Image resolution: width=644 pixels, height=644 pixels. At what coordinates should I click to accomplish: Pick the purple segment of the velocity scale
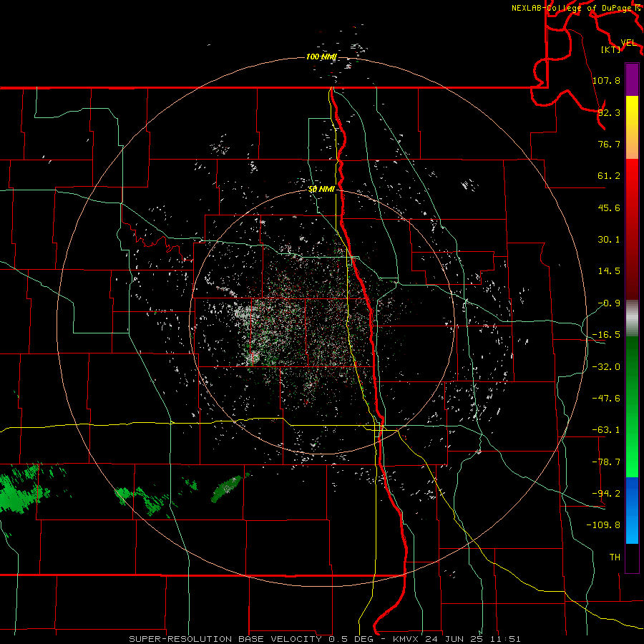click(x=632, y=79)
